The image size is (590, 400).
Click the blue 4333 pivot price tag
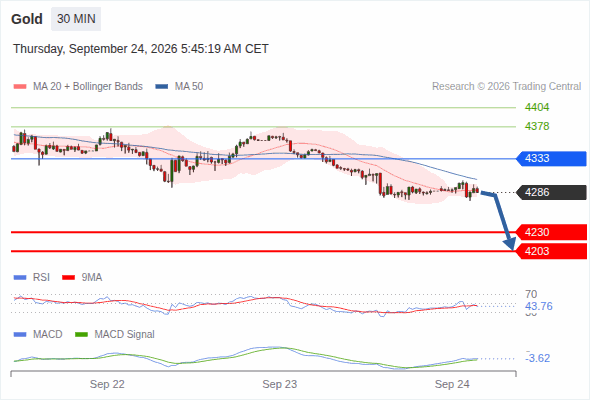pos(551,158)
